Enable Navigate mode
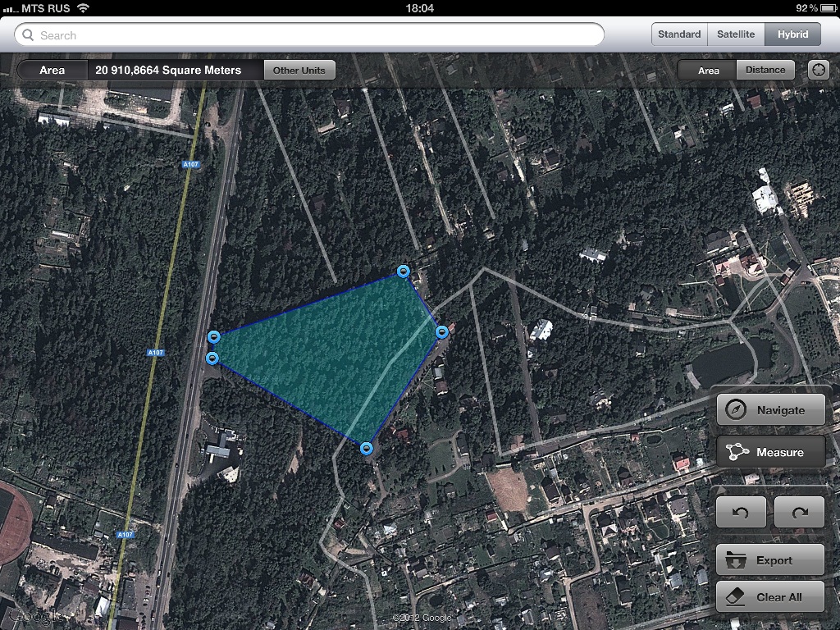Image resolution: width=840 pixels, height=630 pixels. click(x=770, y=410)
